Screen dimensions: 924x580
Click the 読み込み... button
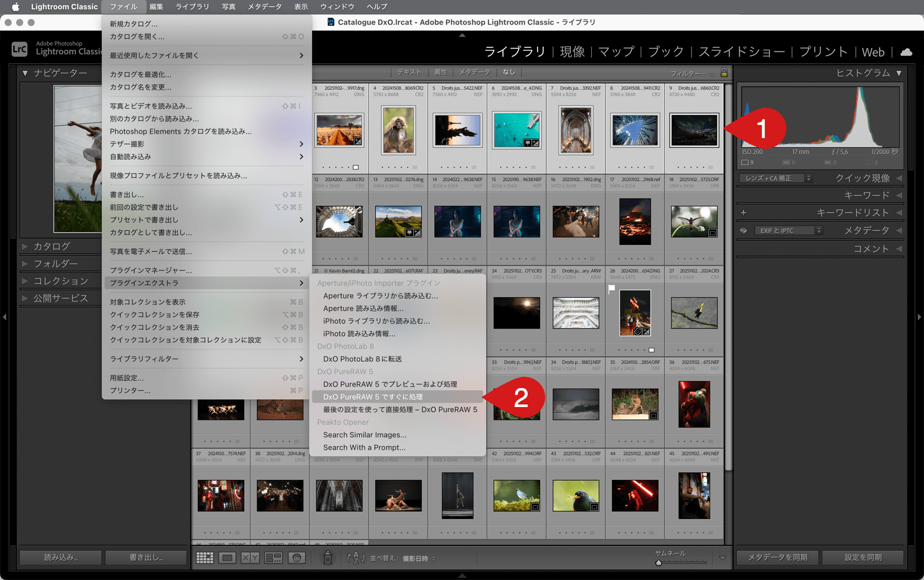[x=61, y=557]
